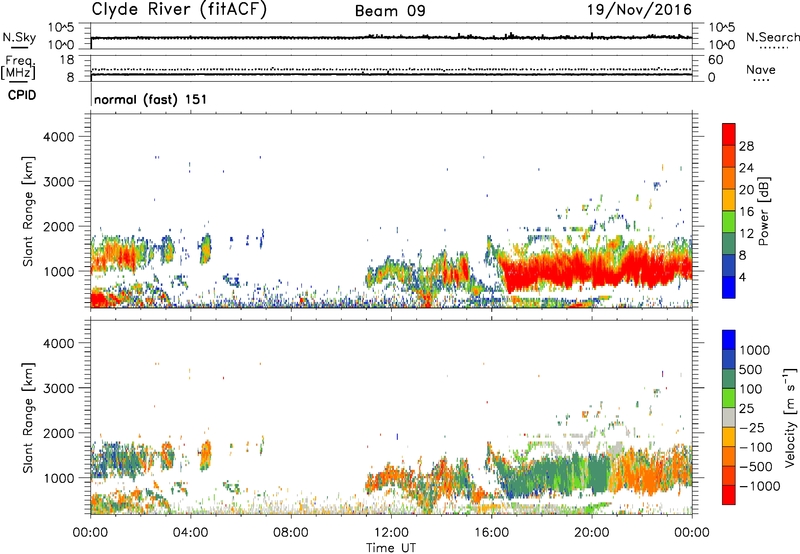Click the "20" label on Power color bar
Viewport: 800px width, 554px height.
(x=746, y=190)
